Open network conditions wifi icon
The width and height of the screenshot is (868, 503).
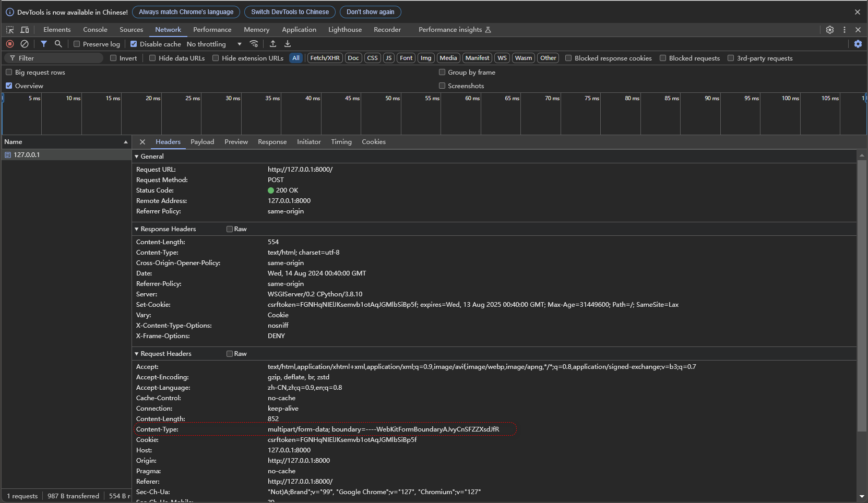pyautogui.click(x=254, y=44)
